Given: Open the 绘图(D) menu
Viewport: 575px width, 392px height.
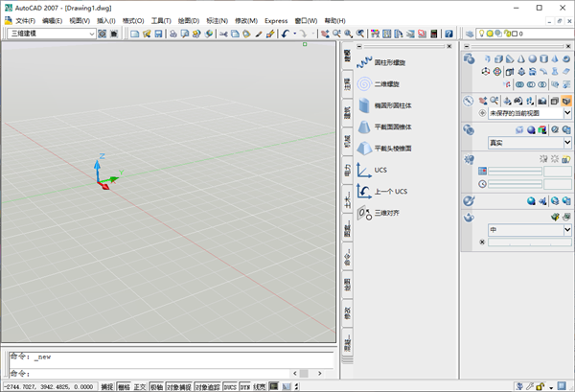Looking at the screenshot, I should [x=189, y=20].
